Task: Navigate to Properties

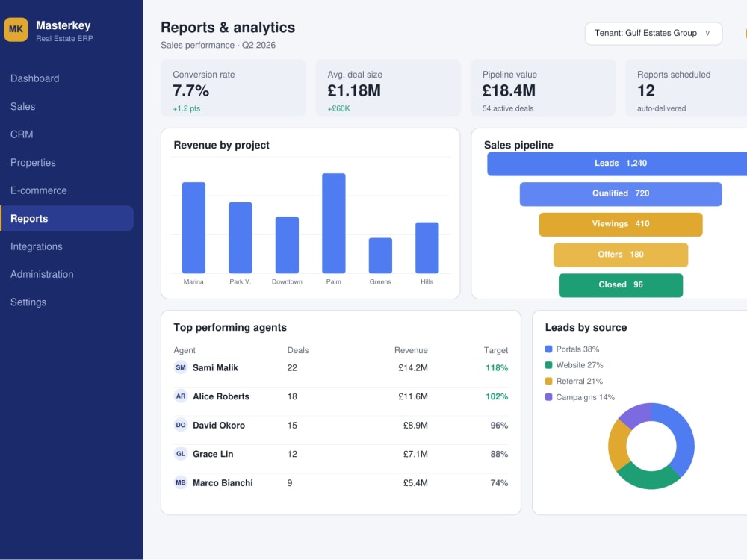Action: (33, 163)
